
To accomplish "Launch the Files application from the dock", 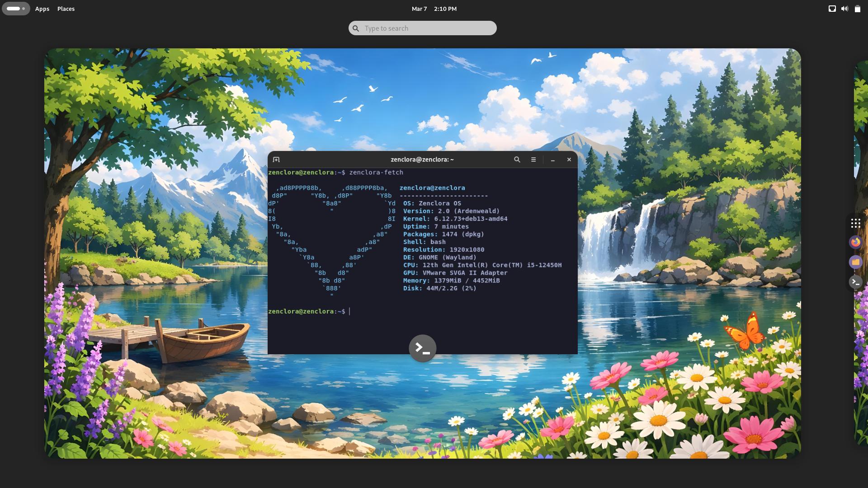I will 856,262.
